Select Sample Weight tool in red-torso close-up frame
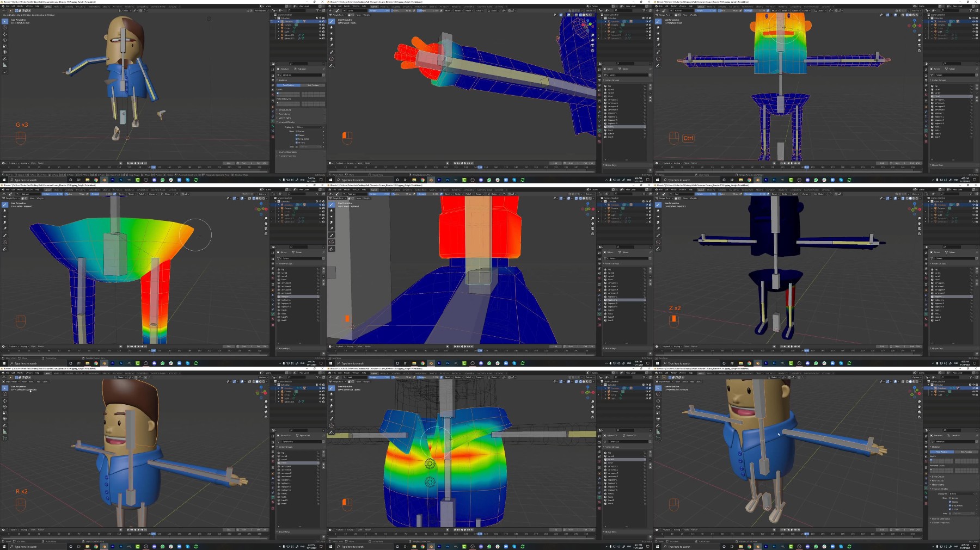This screenshot has width=980, height=550. (x=332, y=236)
